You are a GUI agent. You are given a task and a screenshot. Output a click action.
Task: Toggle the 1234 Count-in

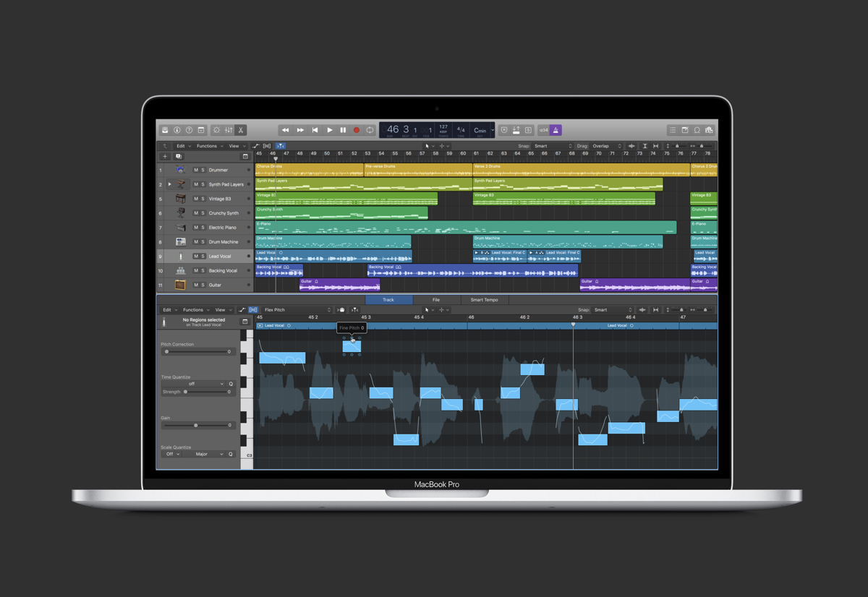(544, 130)
